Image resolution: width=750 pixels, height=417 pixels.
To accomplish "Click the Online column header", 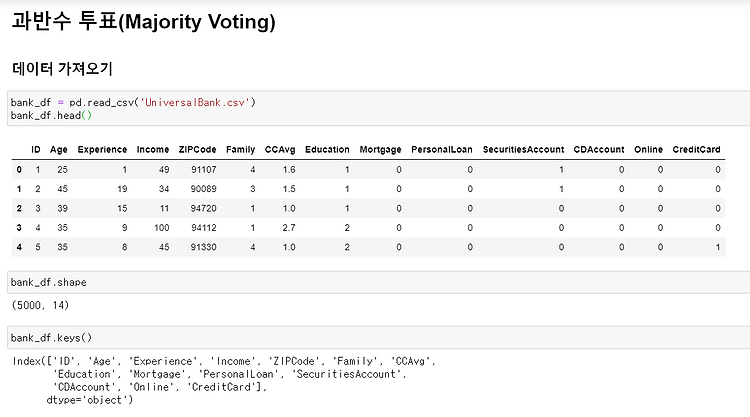I will 649,149.
